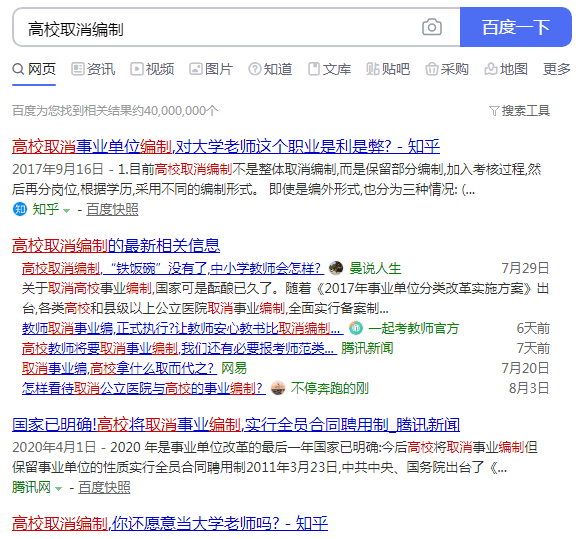Click the news icon beside 资讯
This screenshot has height=539, width=578.
click(x=77, y=69)
